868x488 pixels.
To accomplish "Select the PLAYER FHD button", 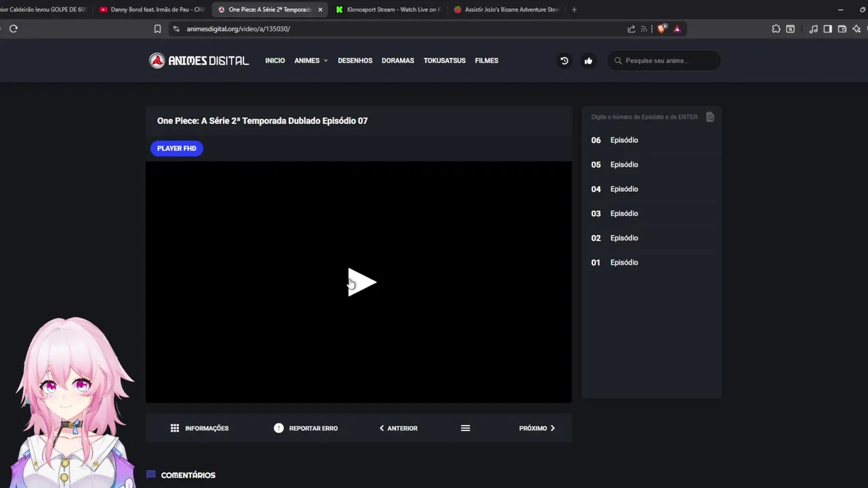I will pyautogui.click(x=176, y=148).
